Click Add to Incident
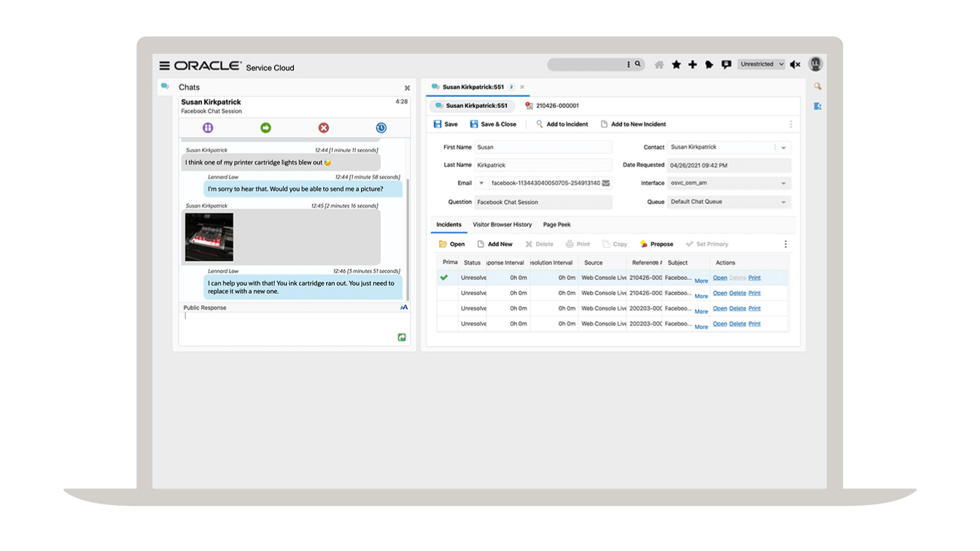This screenshot has width=980, height=551. click(x=562, y=125)
